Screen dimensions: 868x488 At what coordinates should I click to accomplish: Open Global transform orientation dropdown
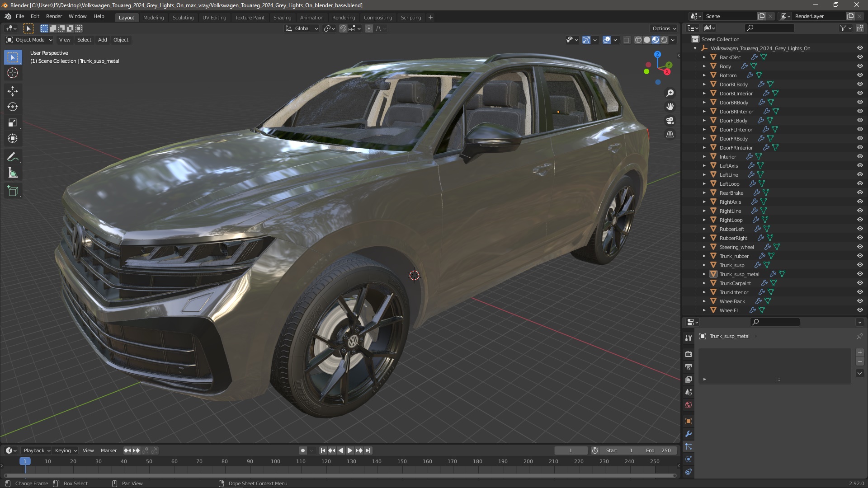click(302, 28)
